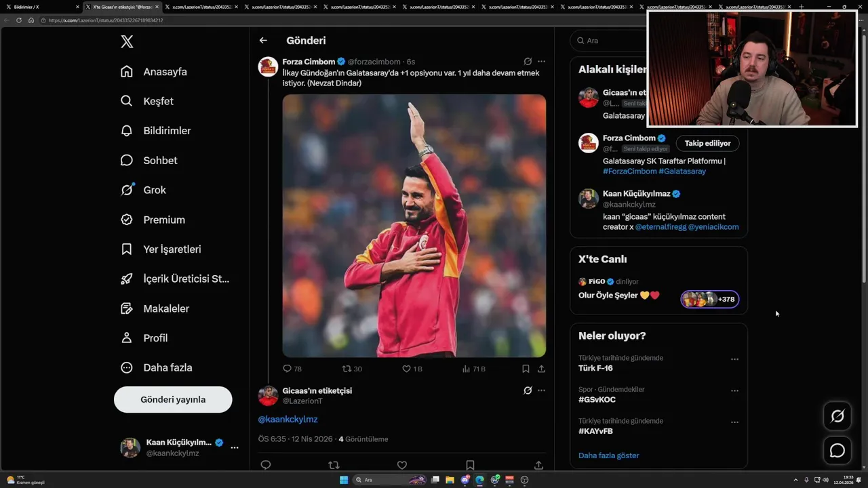
Task: Open Kaan Küçükyılmaz in Alakalı kişiler
Action: [x=636, y=194]
